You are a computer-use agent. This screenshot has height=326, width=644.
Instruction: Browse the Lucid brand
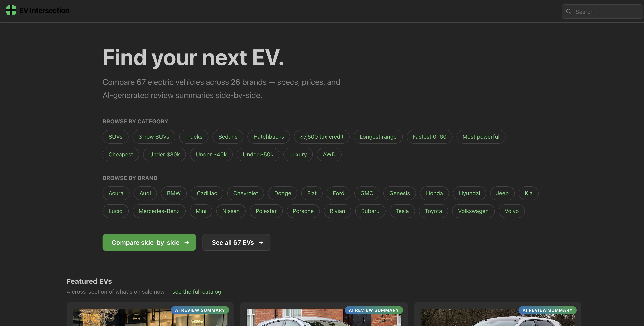click(116, 211)
